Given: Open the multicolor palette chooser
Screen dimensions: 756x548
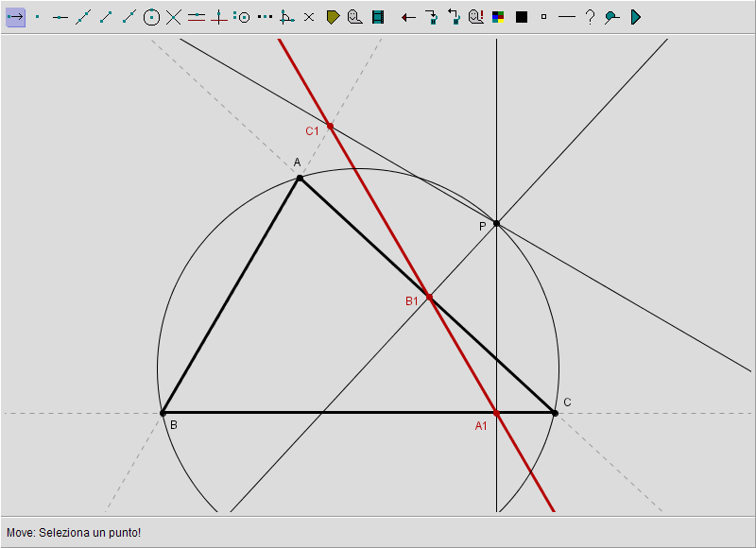Looking at the screenshot, I should [x=499, y=17].
